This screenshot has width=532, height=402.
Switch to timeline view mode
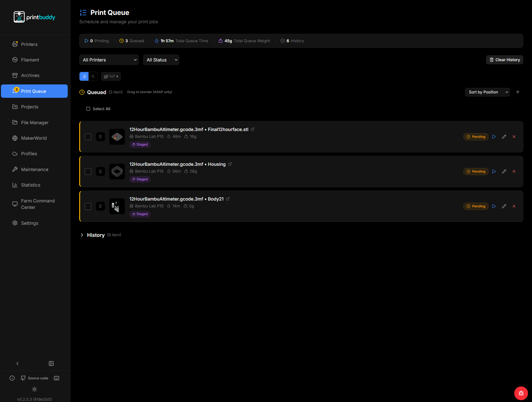coord(93,76)
